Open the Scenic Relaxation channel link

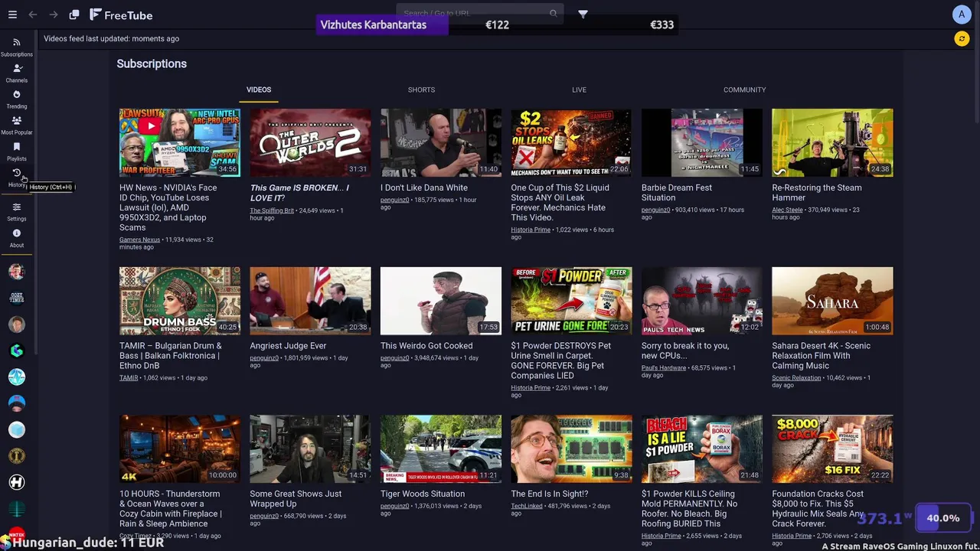coord(796,378)
